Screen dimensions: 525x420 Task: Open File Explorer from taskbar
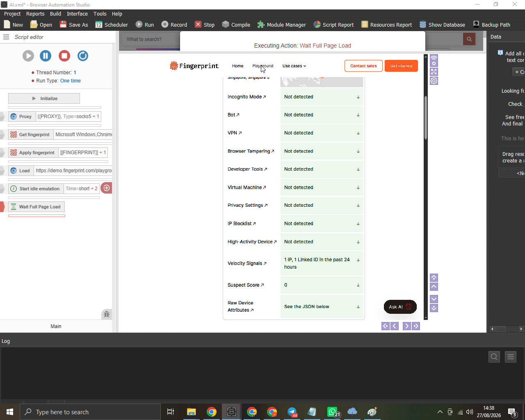191,412
